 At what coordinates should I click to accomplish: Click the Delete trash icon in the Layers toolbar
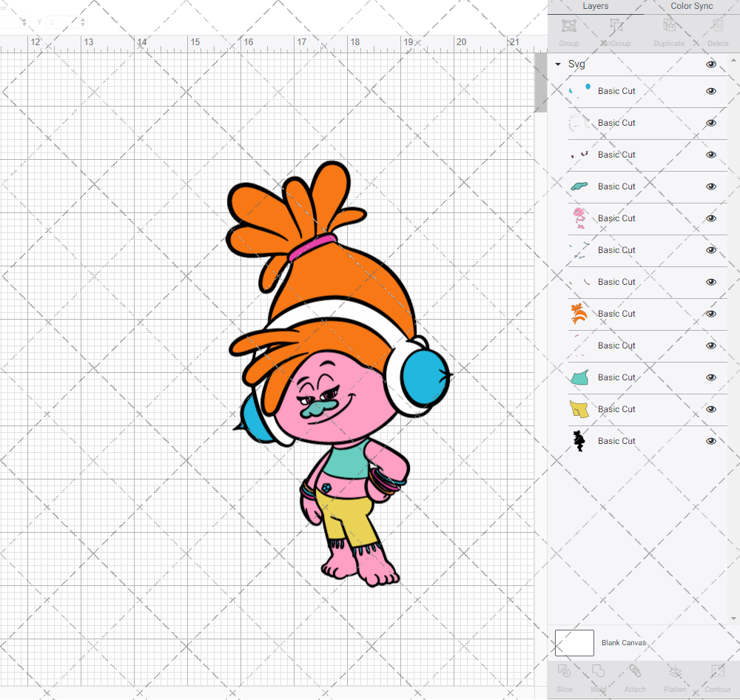click(717, 26)
